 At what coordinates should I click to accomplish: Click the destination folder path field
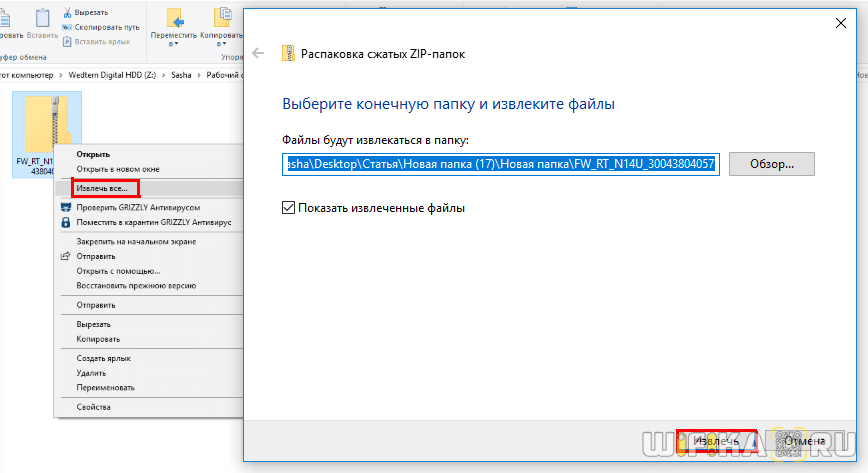(500, 164)
